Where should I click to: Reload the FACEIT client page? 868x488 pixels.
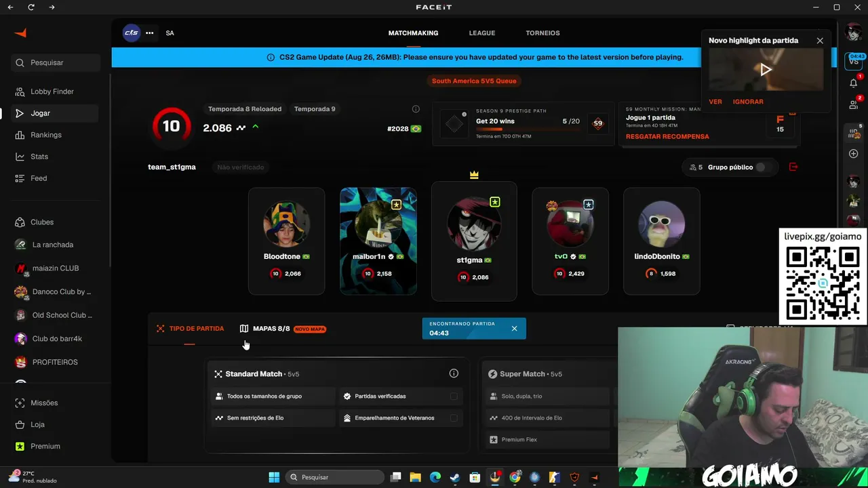click(x=31, y=7)
